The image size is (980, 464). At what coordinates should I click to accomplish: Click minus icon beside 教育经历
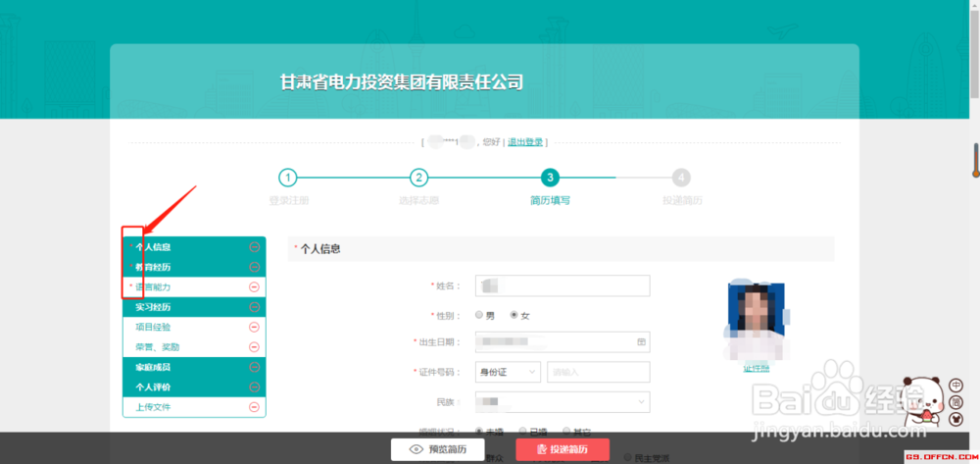(x=255, y=267)
